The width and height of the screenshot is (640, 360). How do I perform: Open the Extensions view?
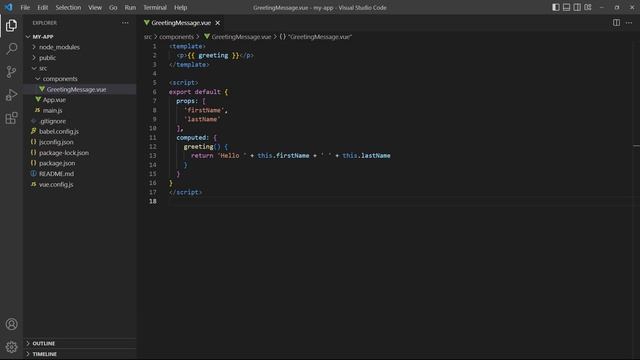coord(11,118)
